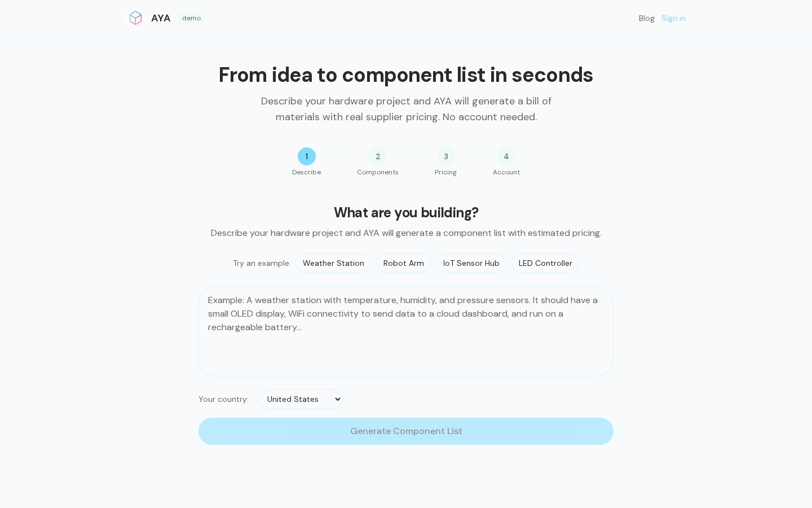Click the Account step label

point(506,172)
